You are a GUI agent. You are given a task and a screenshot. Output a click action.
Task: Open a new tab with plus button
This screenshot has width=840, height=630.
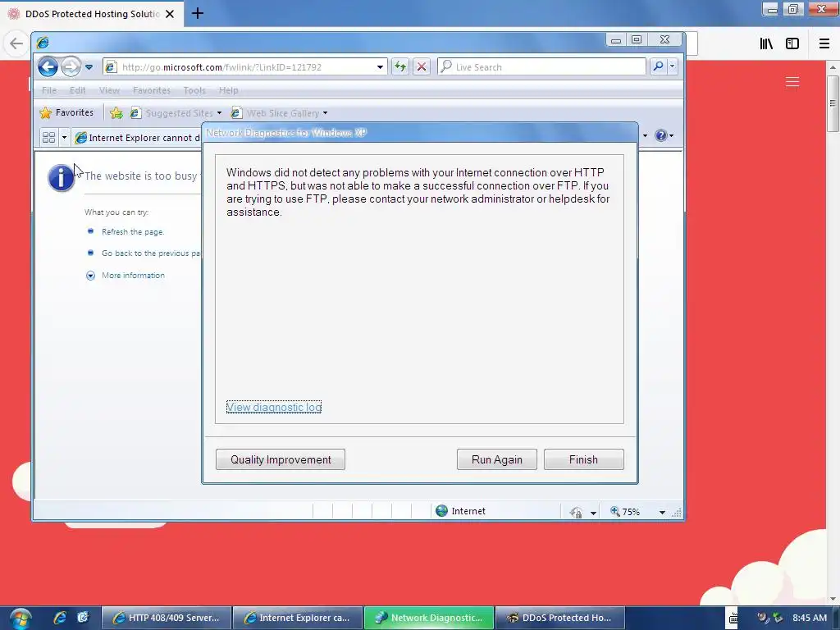(x=197, y=13)
